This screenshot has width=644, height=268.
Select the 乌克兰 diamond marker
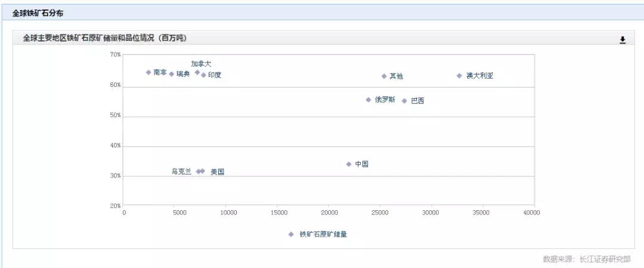[x=199, y=172]
